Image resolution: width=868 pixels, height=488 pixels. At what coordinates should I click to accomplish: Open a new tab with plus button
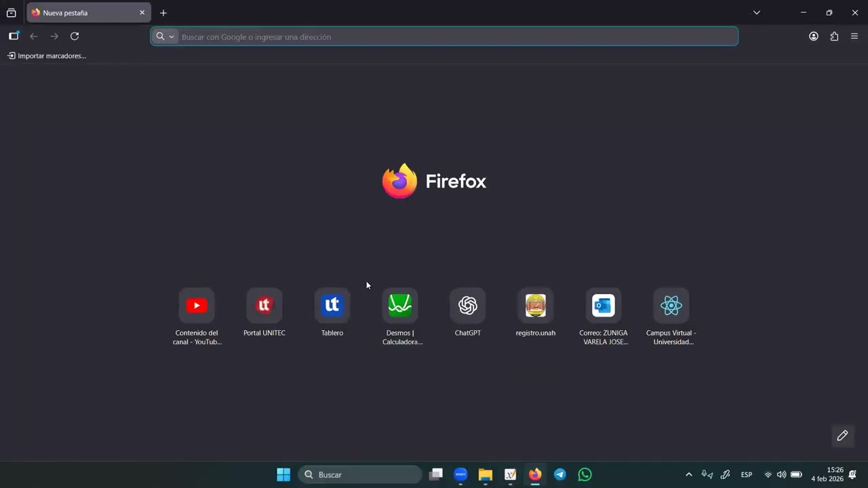coord(163,13)
